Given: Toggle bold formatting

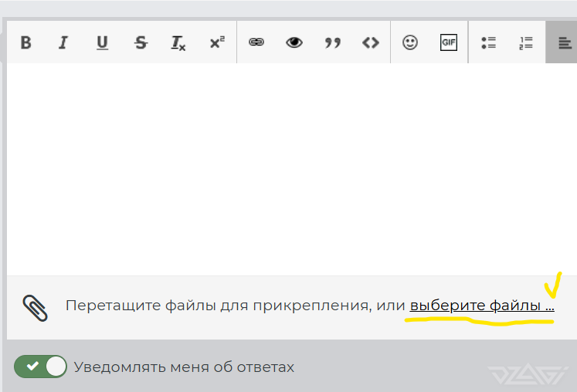Looking at the screenshot, I should [25, 42].
